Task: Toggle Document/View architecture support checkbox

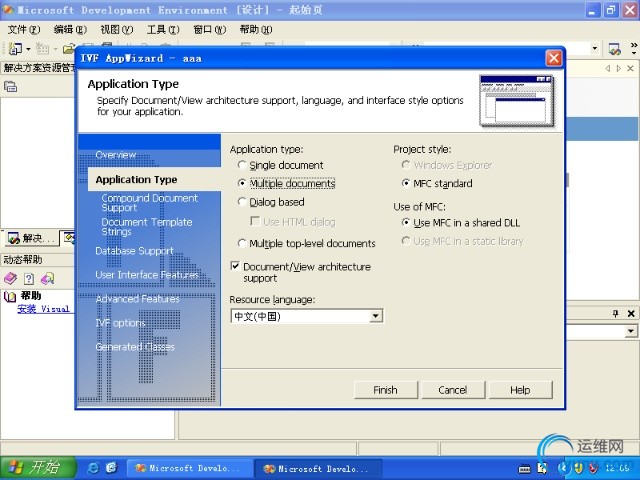Action: pos(235,267)
